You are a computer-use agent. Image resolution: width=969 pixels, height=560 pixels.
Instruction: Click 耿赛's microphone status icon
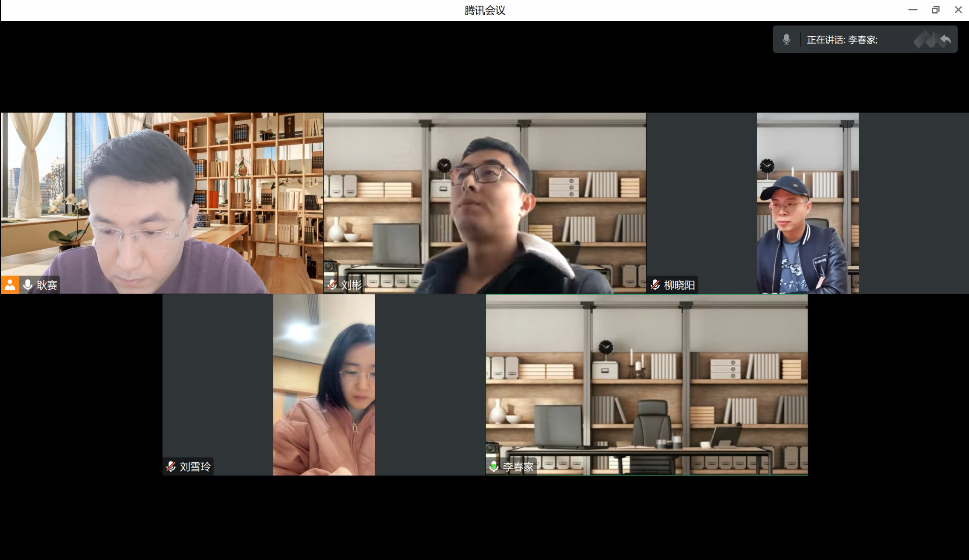point(28,285)
